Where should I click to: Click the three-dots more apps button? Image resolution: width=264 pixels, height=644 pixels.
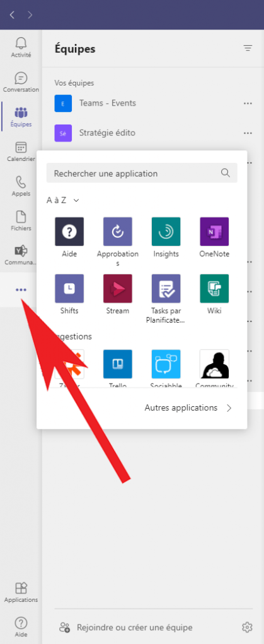coord(21,290)
